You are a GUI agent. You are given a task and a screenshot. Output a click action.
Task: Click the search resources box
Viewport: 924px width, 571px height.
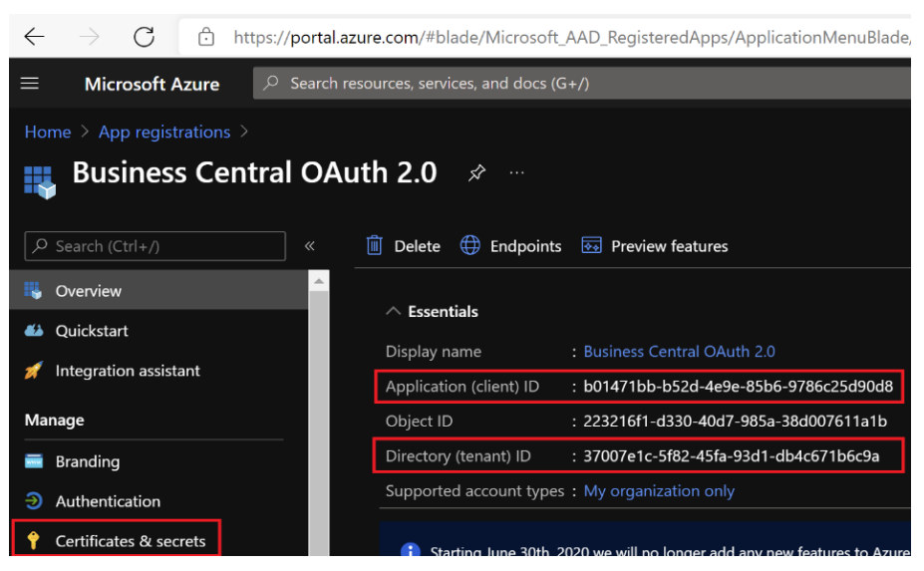tap(578, 84)
